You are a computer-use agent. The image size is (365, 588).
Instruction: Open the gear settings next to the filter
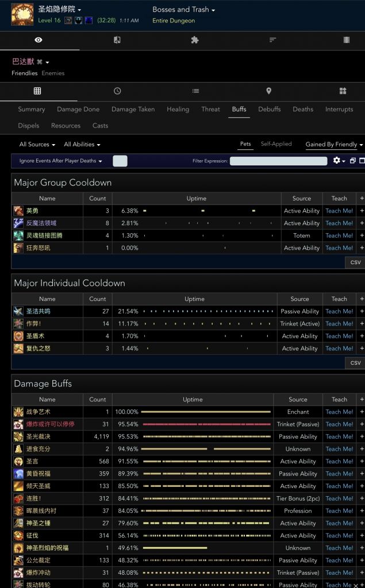338,161
